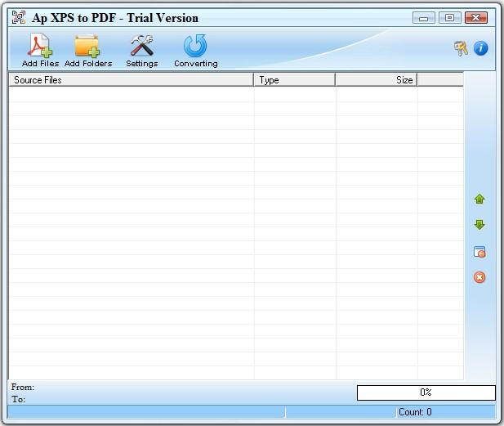Click the Add Files icon
The width and height of the screenshot is (504, 426).
point(40,46)
